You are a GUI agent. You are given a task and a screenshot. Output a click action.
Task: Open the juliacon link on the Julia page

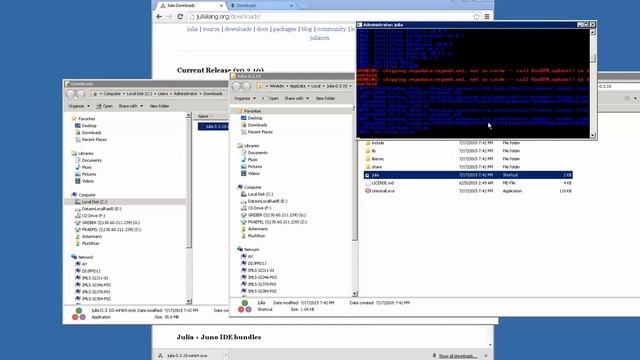click(x=319, y=38)
